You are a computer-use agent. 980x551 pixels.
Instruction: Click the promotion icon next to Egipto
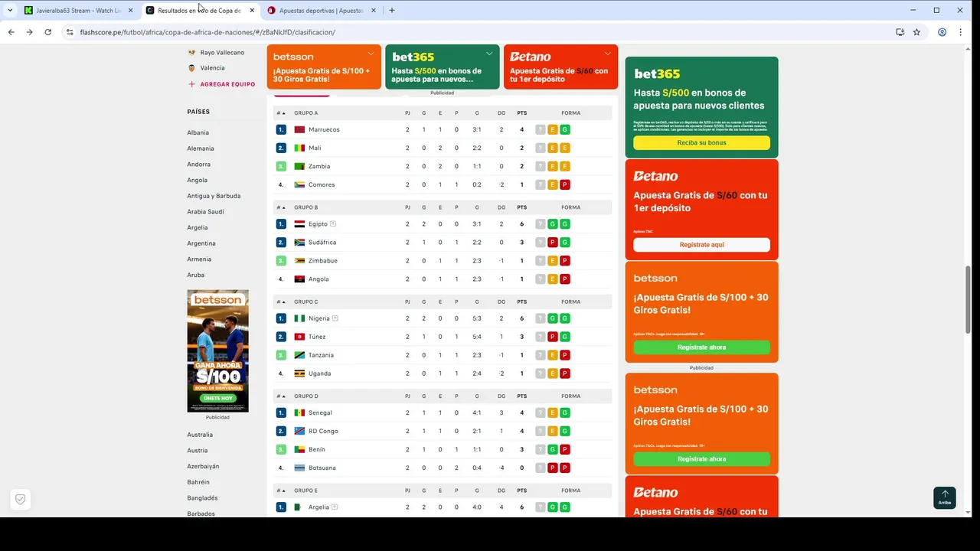333,224
